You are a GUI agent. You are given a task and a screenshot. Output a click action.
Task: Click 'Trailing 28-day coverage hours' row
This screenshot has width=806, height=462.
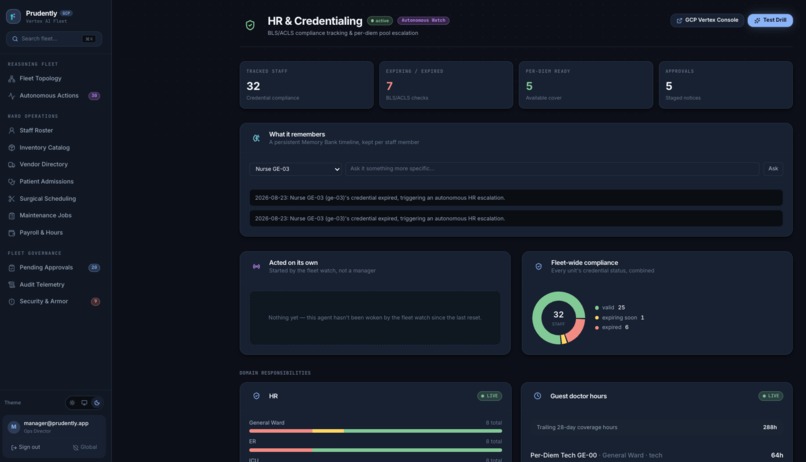pos(656,428)
